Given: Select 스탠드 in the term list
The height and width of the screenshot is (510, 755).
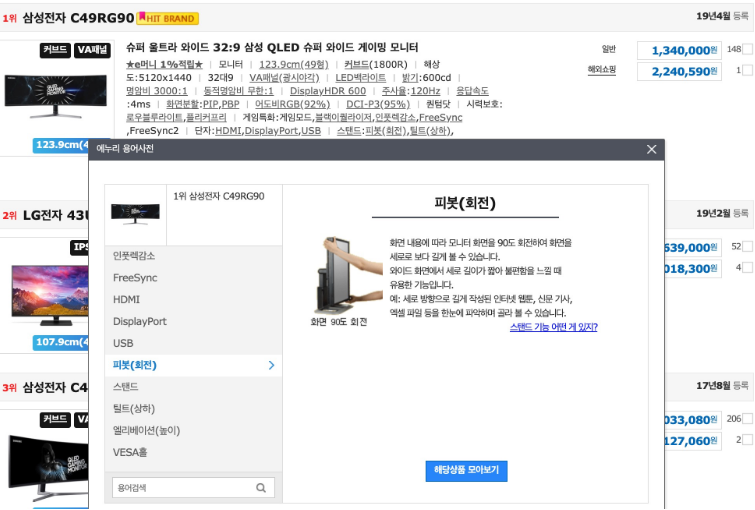Looking at the screenshot, I should coord(193,387).
